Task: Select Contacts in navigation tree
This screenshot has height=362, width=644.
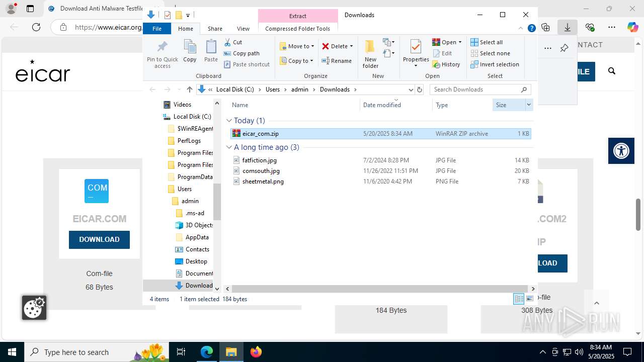Action: click(x=192, y=249)
